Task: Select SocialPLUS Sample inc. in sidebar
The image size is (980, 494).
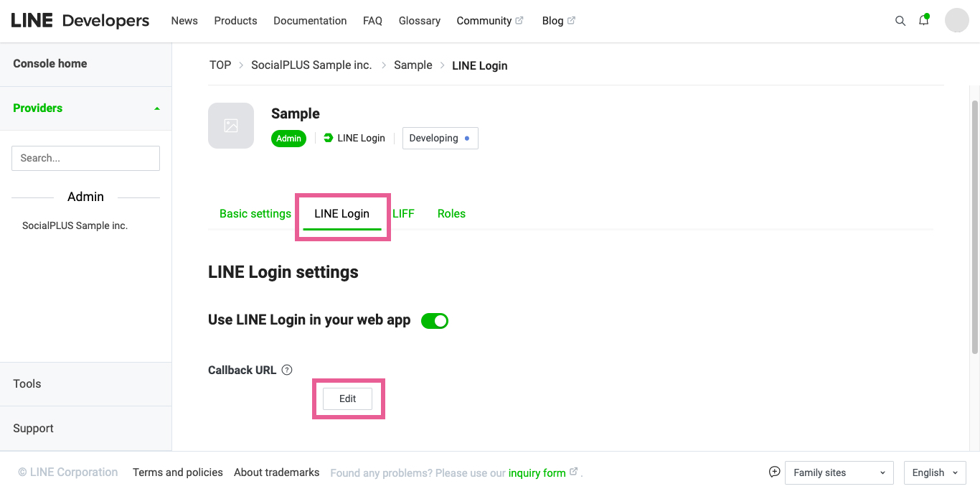Action: pyautogui.click(x=75, y=225)
